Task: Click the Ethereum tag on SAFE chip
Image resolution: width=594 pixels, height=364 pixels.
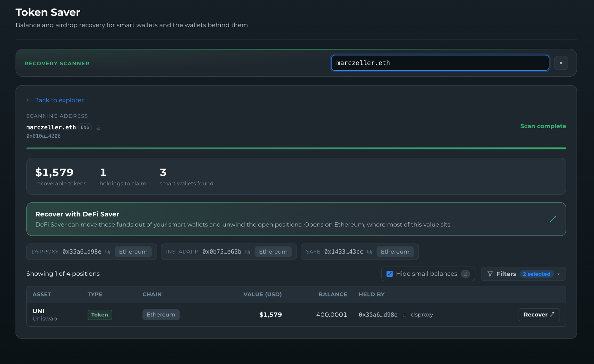Action: point(395,252)
